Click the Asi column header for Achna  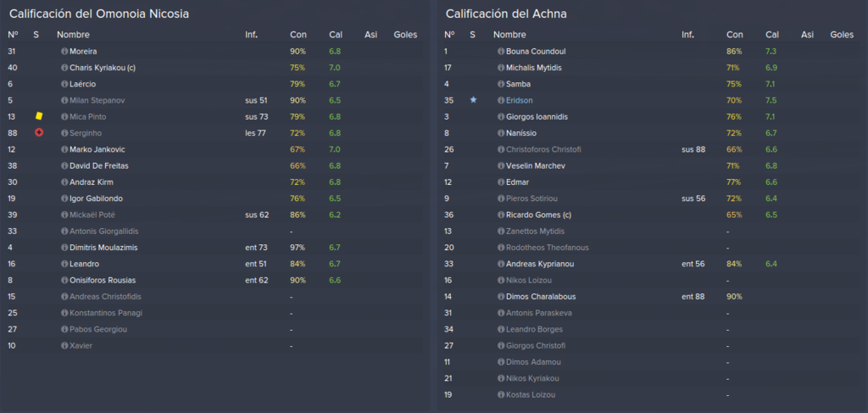tap(807, 35)
